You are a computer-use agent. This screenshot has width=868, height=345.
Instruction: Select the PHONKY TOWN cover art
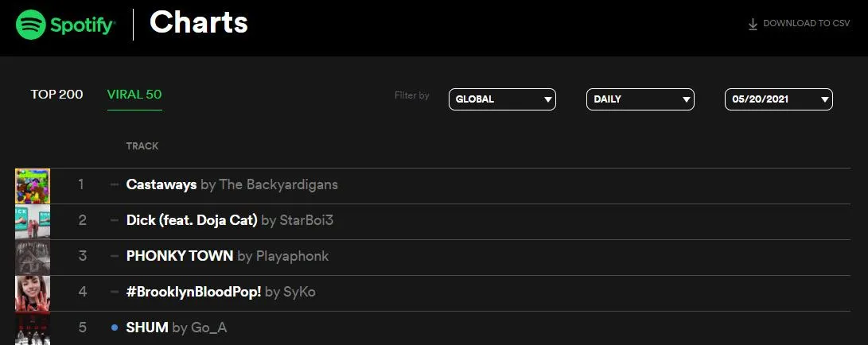[x=33, y=257]
